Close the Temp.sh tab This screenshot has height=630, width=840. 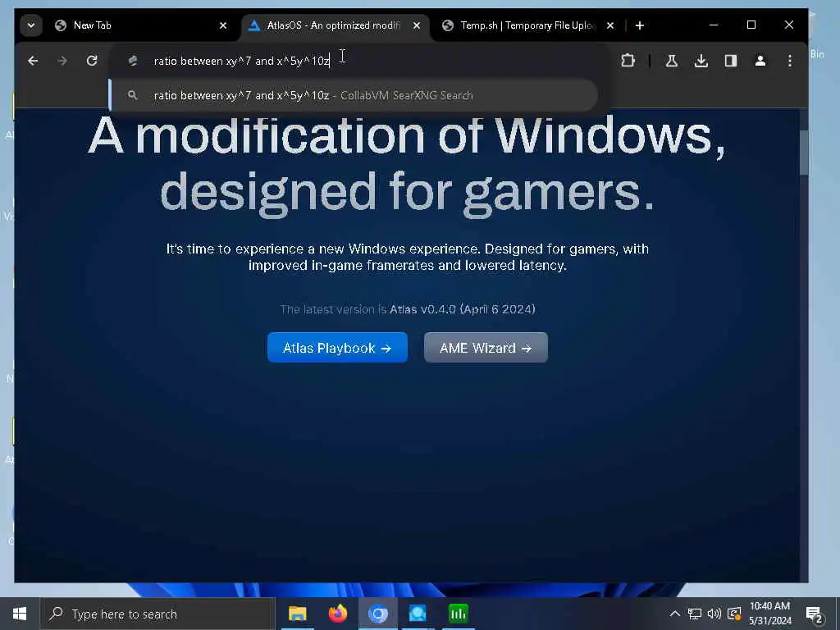tap(610, 25)
